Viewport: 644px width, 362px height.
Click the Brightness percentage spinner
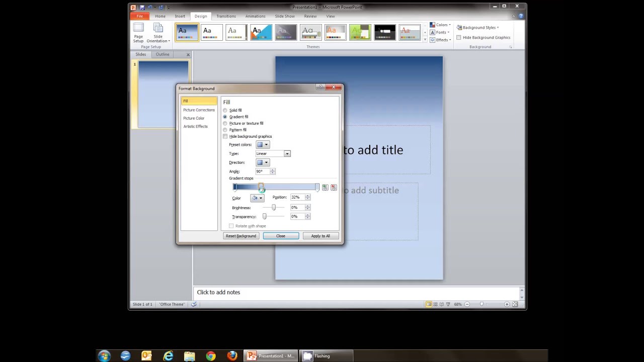307,207
